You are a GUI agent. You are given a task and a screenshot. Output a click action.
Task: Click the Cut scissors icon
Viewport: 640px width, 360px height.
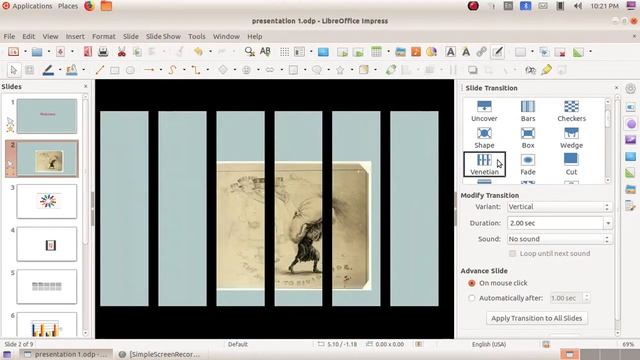(x=121, y=52)
